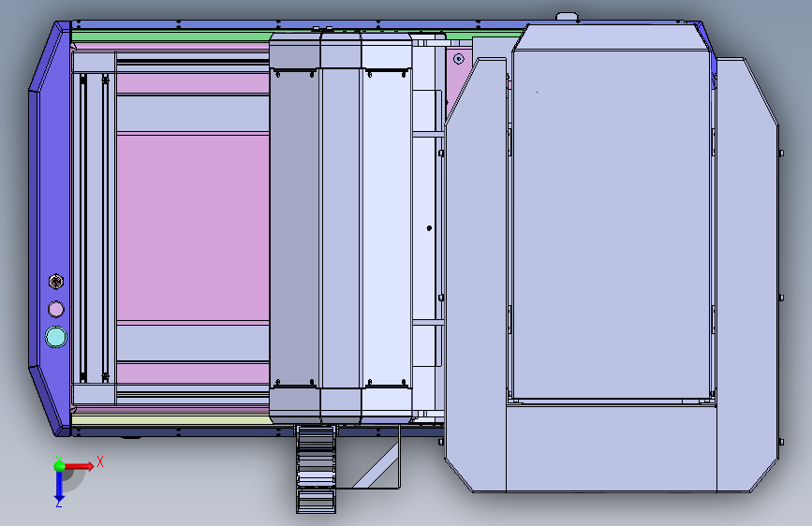Click the green Y axis origin ball
812x526 pixels.
[x=60, y=466]
